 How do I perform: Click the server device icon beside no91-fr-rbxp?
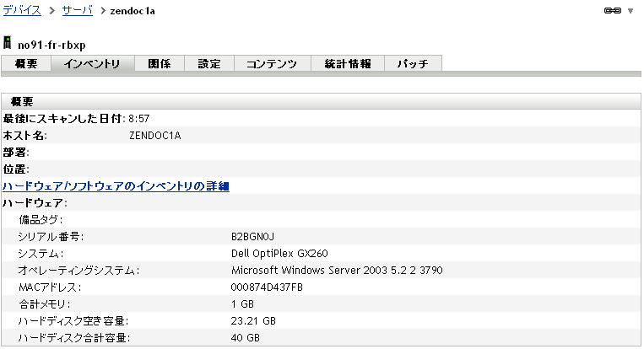(8, 43)
